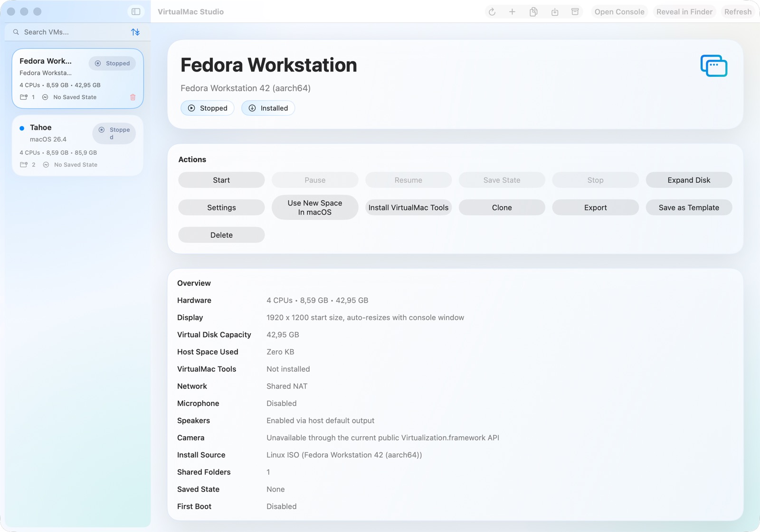Start the Fedora Workstation VM
Viewport: 760px width, 532px height.
point(221,180)
